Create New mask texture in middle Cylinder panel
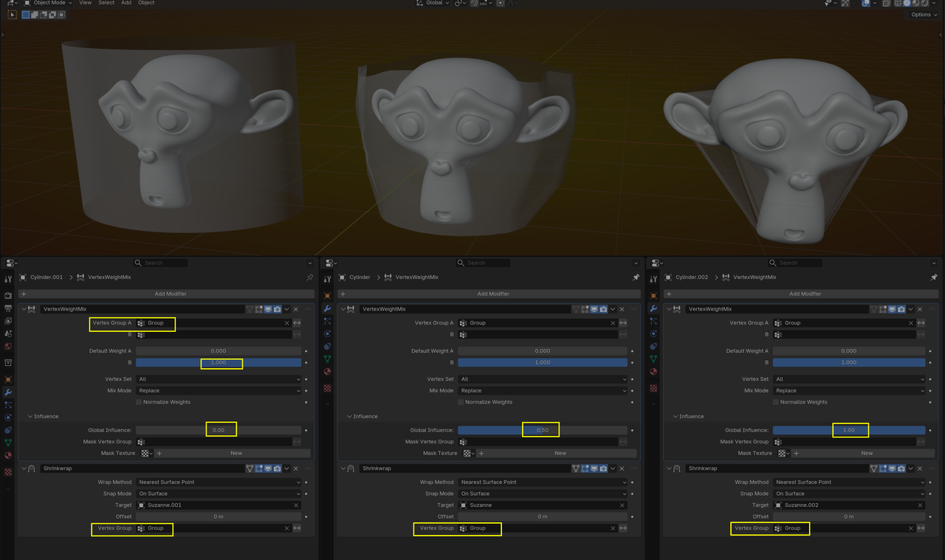This screenshot has width=945, height=560. 557,454
